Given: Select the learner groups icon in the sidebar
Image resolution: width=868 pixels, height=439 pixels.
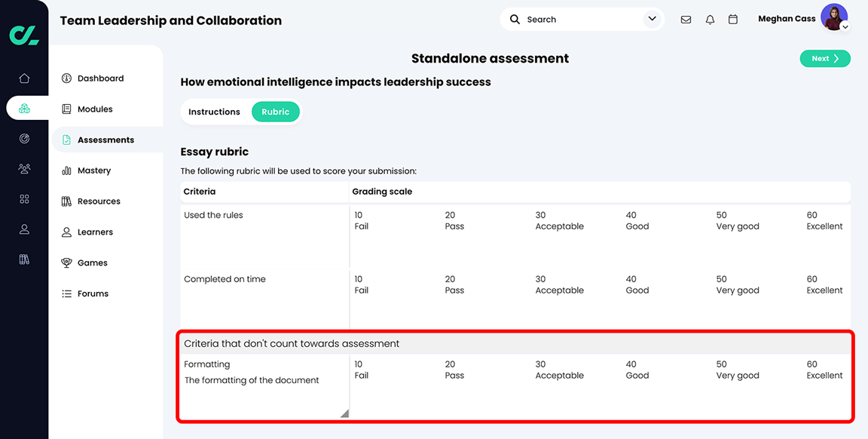Looking at the screenshot, I should point(24,168).
